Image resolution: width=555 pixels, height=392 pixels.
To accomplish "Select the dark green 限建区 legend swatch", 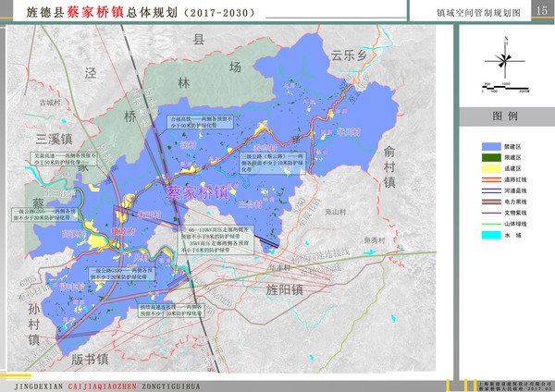I will [491, 157].
